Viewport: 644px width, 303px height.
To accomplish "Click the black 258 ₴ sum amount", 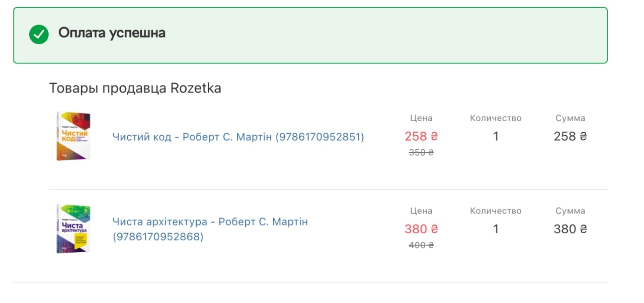I will pyautogui.click(x=570, y=136).
